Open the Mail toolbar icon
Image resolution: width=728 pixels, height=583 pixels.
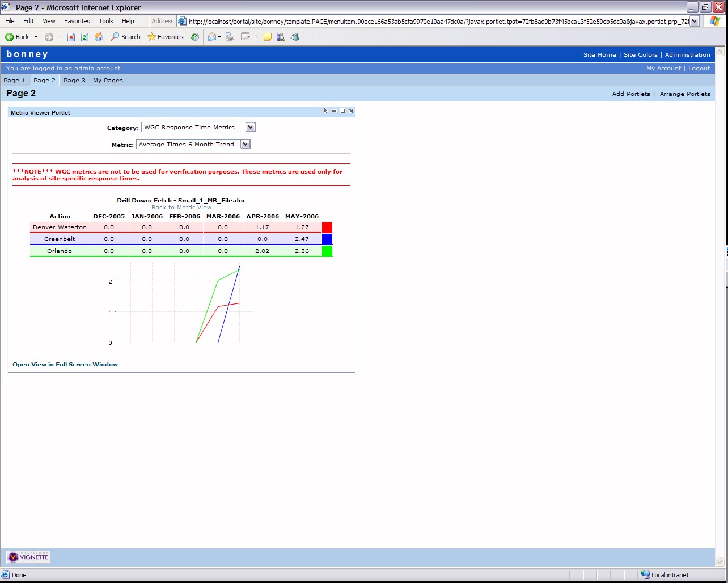(x=212, y=37)
